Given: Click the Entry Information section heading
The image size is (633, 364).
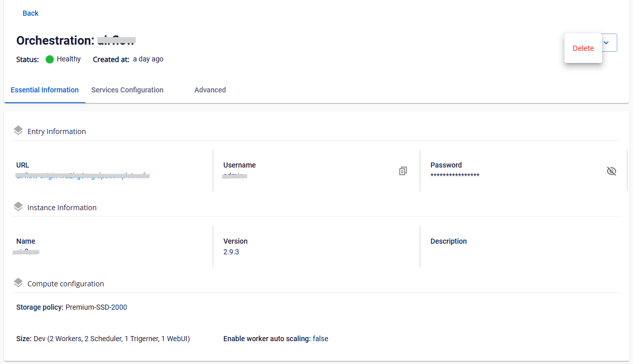Looking at the screenshot, I should pos(57,131).
